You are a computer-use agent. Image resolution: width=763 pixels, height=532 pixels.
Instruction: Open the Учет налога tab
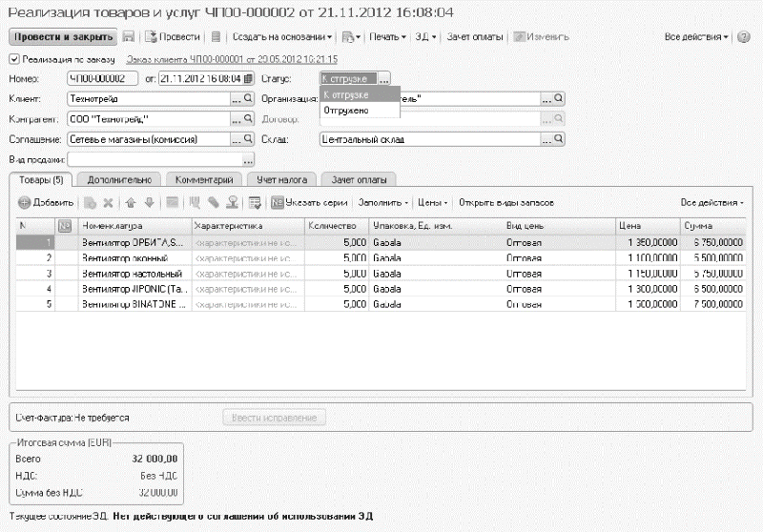click(278, 178)
